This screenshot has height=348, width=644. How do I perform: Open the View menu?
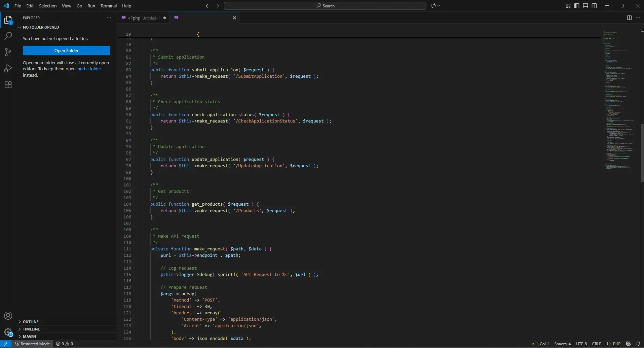(x=67, y=6)
